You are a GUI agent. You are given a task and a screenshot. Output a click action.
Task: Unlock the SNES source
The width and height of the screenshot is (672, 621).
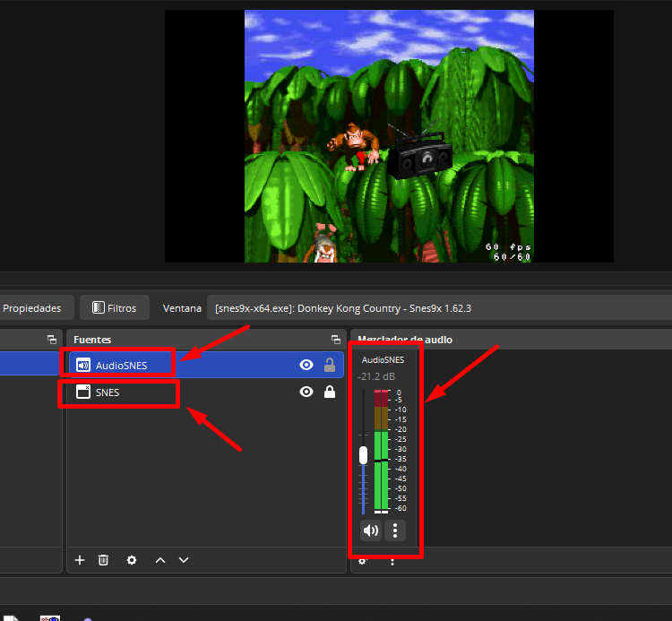(x=330, y=392)
